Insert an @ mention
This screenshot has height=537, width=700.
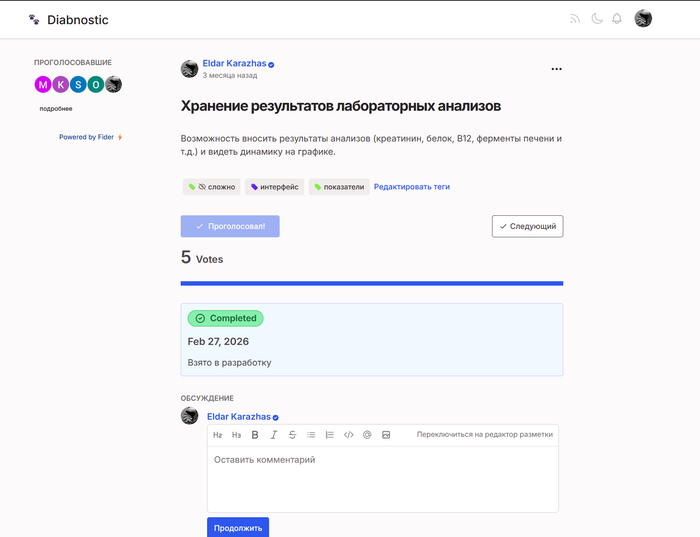click(367, 435)
